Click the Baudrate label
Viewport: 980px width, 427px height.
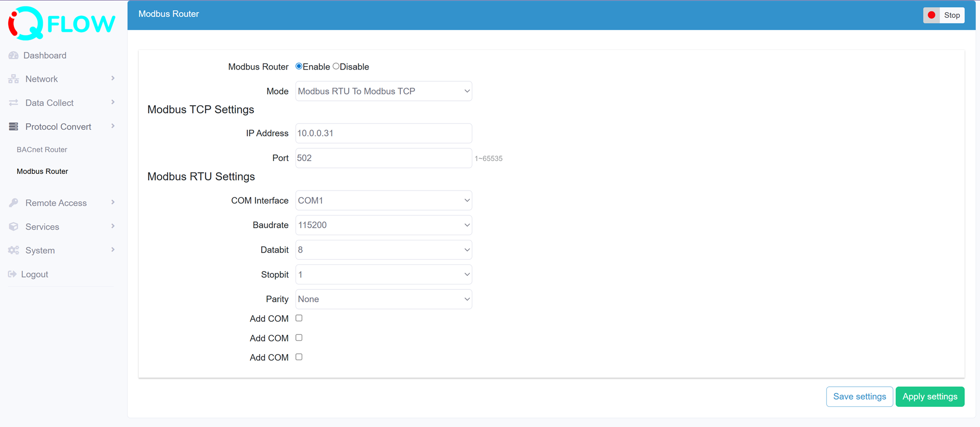pyautogui.click(x=270, y=225)
